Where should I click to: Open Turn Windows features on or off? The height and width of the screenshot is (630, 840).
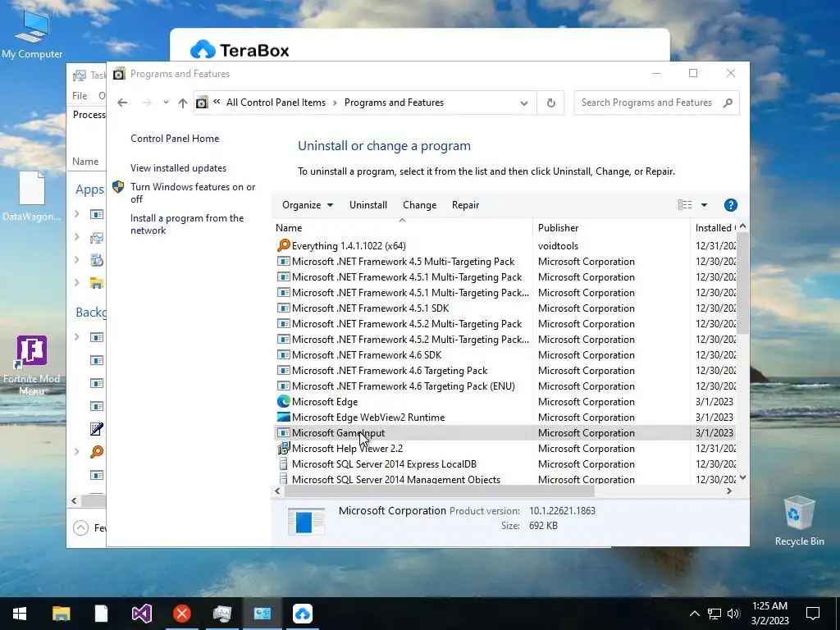point(193,193)
